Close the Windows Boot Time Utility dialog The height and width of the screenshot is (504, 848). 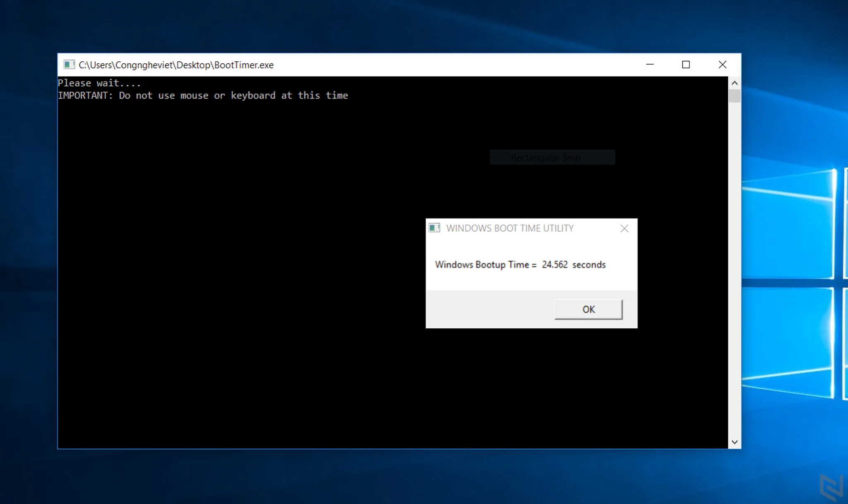tap(624, 229)
